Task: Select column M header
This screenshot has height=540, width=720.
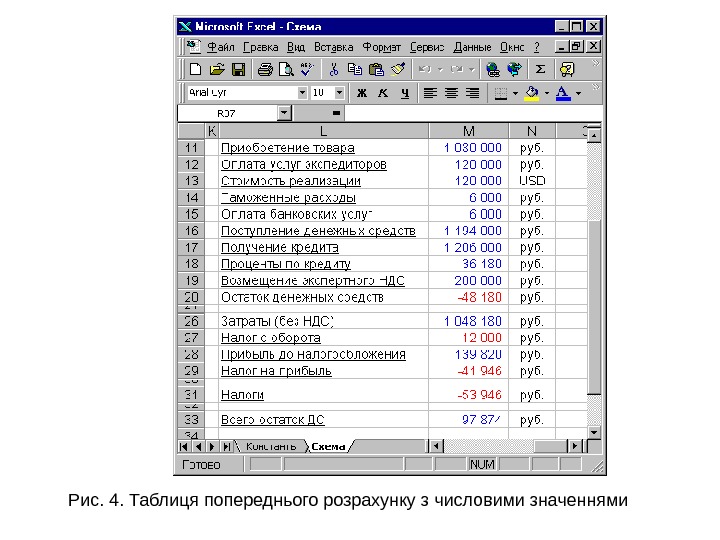Action: 468,131
